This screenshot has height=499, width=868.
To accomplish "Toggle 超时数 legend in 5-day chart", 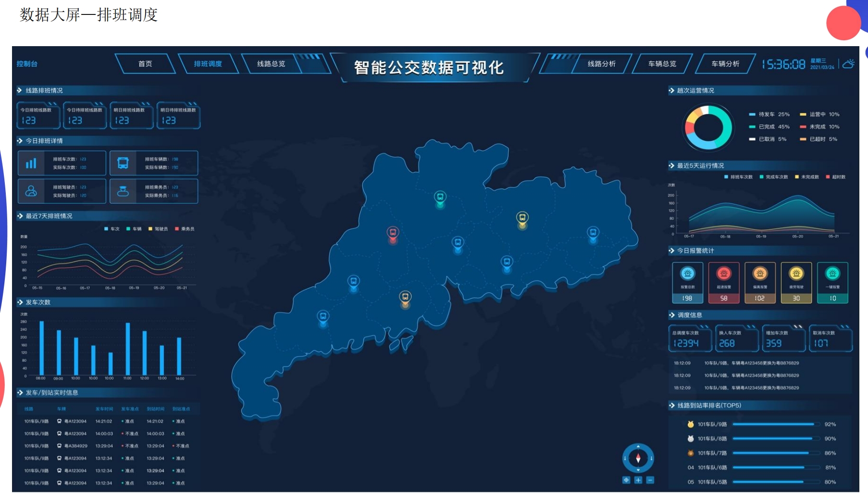I will [x=836, y=177].
